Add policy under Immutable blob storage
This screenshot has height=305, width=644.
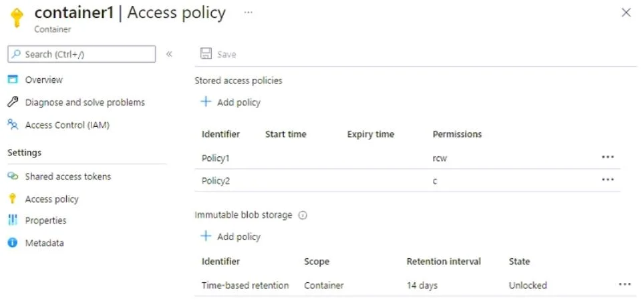coord(230,236)
